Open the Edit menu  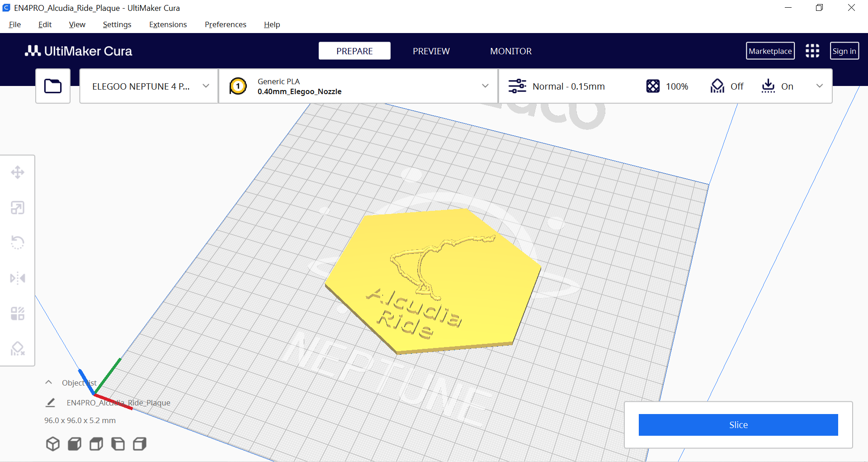click(x=45, y=24)
